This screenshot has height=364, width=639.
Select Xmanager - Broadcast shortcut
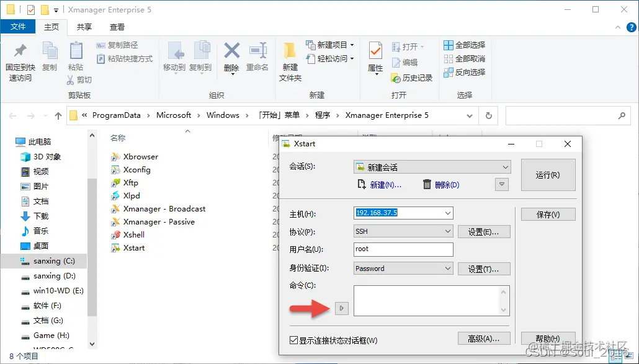pos(158,209)
